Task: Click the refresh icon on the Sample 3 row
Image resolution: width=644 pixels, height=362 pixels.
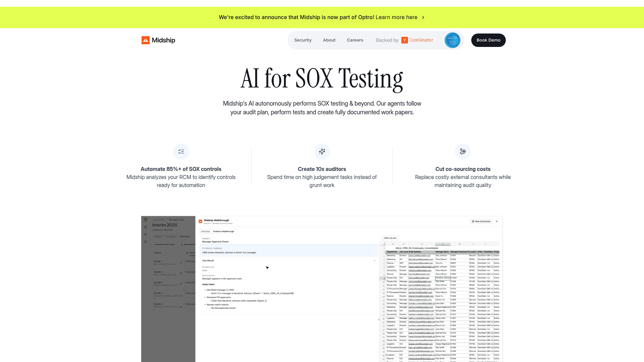Action: (181, 284)
